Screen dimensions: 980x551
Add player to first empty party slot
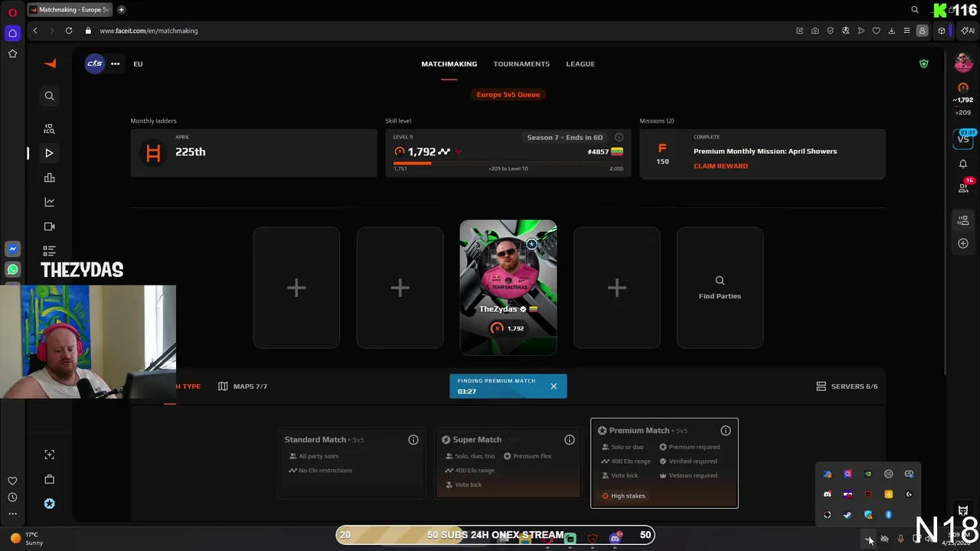tap(296, 288)
